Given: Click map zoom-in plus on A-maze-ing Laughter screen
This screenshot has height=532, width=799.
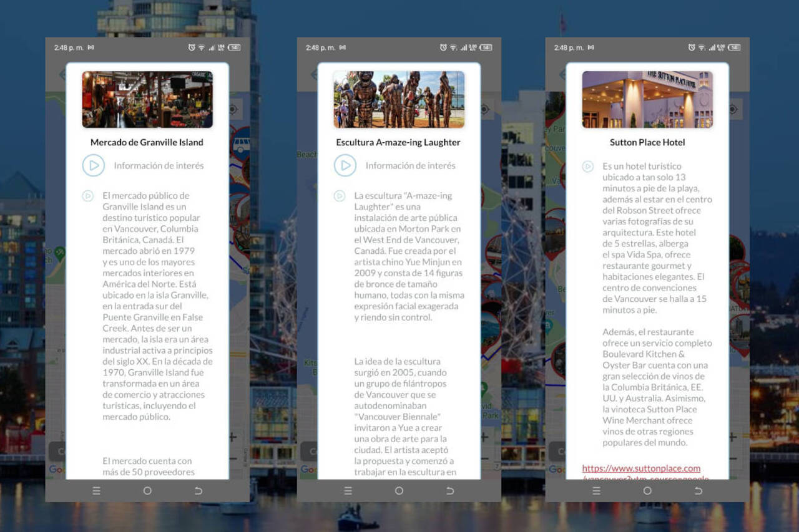Looking at the screenshot, I should 484,437.
